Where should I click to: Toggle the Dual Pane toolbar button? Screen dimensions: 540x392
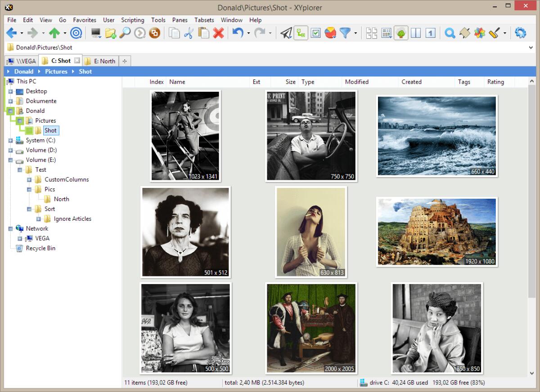pyautogui.click(x=415, y=33)
